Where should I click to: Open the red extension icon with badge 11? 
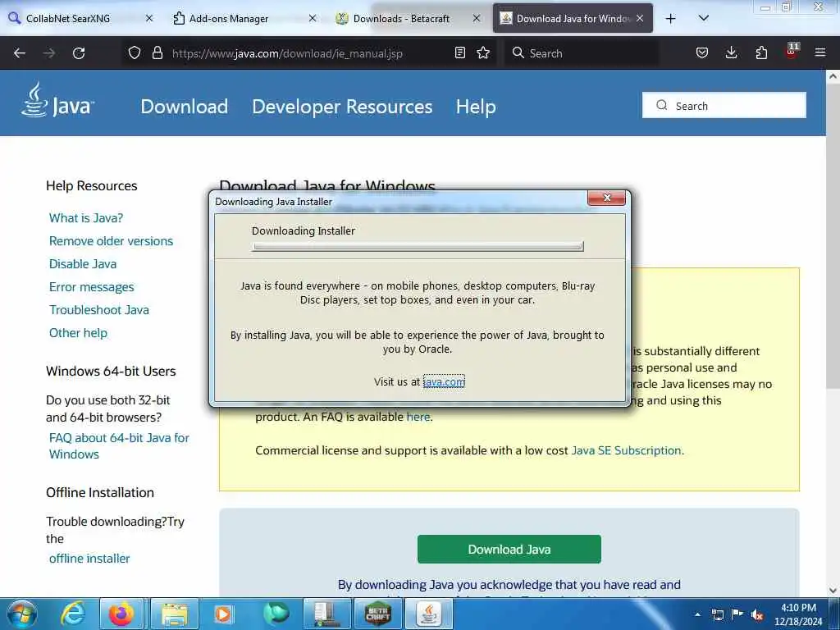[x=792, y=52]
